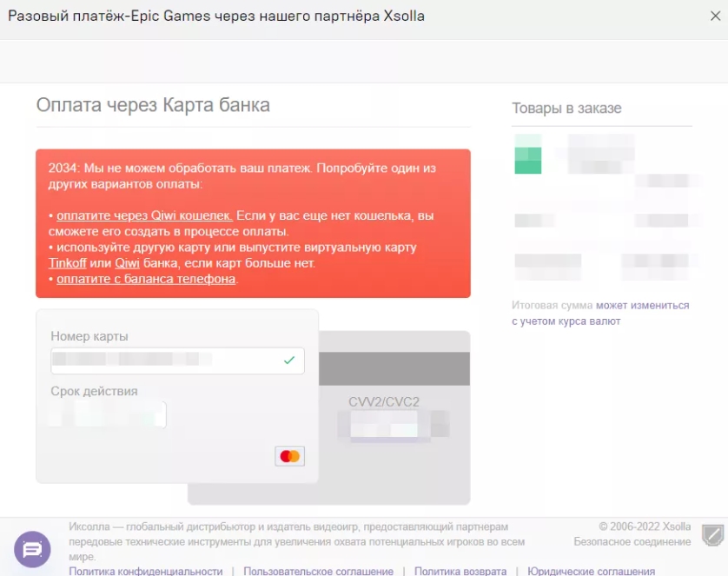Open 'Юридические соглашения' footer link
The height and width of the screenshot is (576, 728).
[591, 571]
